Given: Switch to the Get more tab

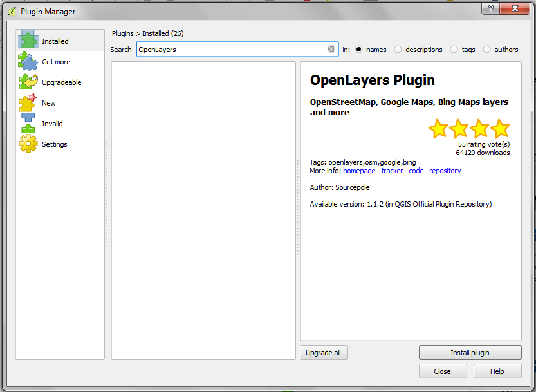Looking at the screenshot, I should [56, 62].
